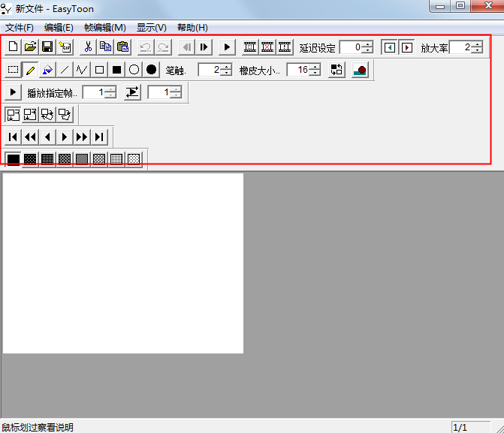Select the hollow circle tool
This screenshot has width=504, height=433.
tap(134, 70)
